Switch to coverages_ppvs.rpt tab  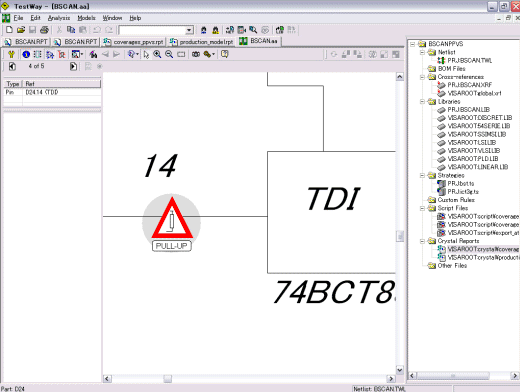(134, 42)
